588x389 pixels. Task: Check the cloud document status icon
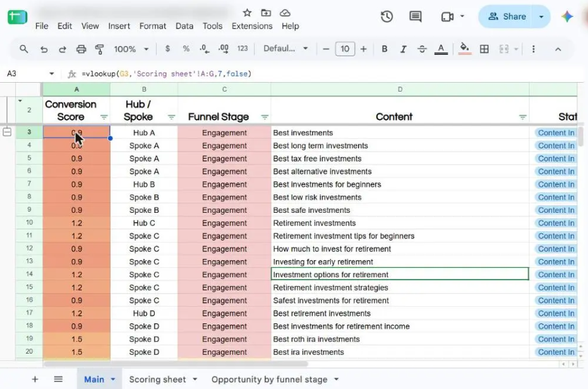point(285,13)
